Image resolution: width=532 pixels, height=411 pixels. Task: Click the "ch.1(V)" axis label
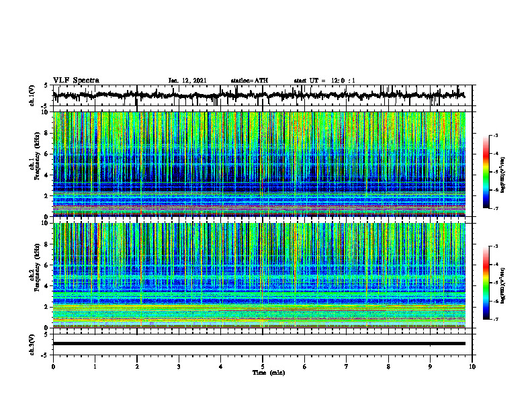pyautogui.click(x=32, y=95)
